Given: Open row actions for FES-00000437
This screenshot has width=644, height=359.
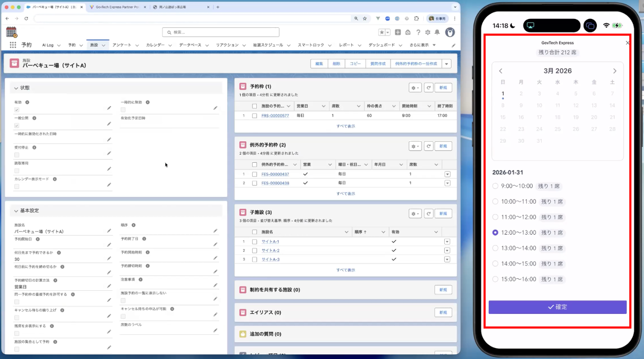Looking at the screenshot, I should 447,174.
